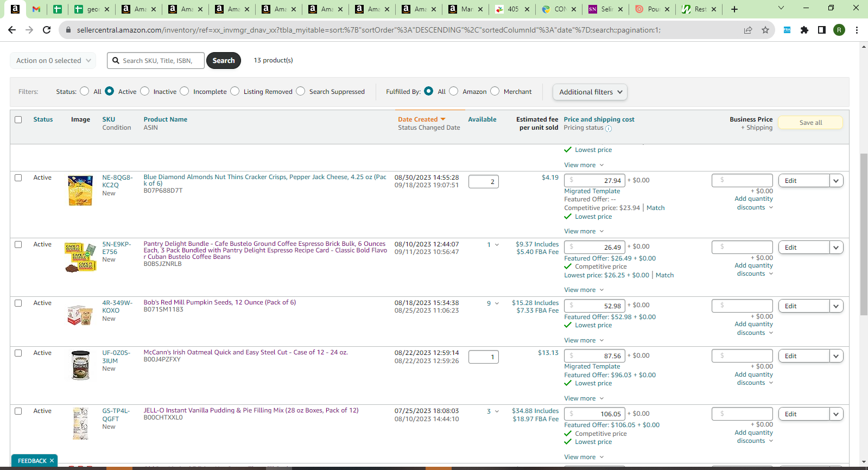
Task: Sort by Available column header
Action: coord(482,119)
